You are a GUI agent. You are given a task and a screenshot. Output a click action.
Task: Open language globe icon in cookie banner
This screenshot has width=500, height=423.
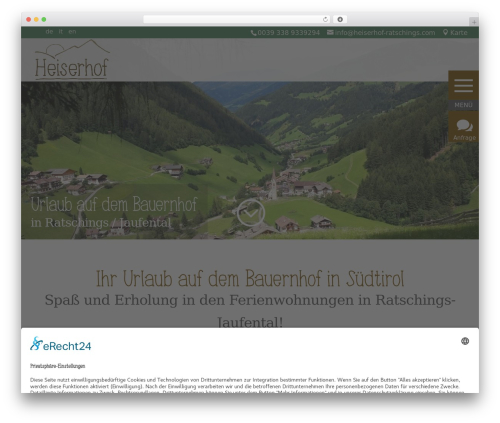click(465, 341)
